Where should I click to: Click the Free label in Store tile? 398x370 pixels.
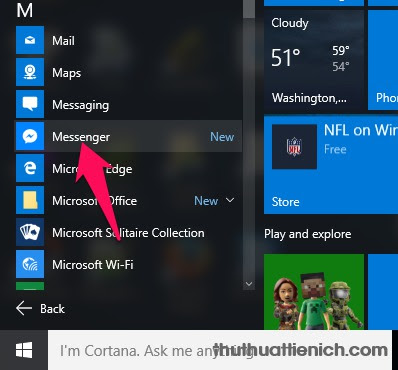coord(335,149)
